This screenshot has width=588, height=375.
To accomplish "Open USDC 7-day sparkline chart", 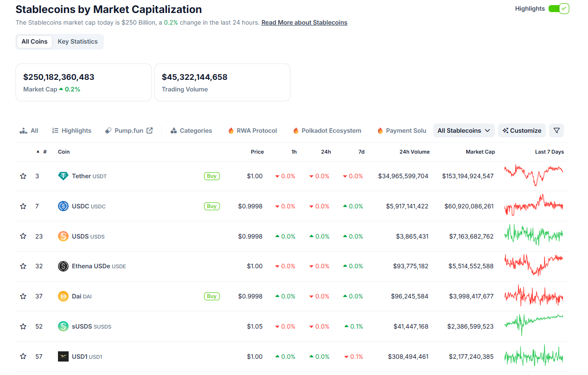I will click(534, 205).
